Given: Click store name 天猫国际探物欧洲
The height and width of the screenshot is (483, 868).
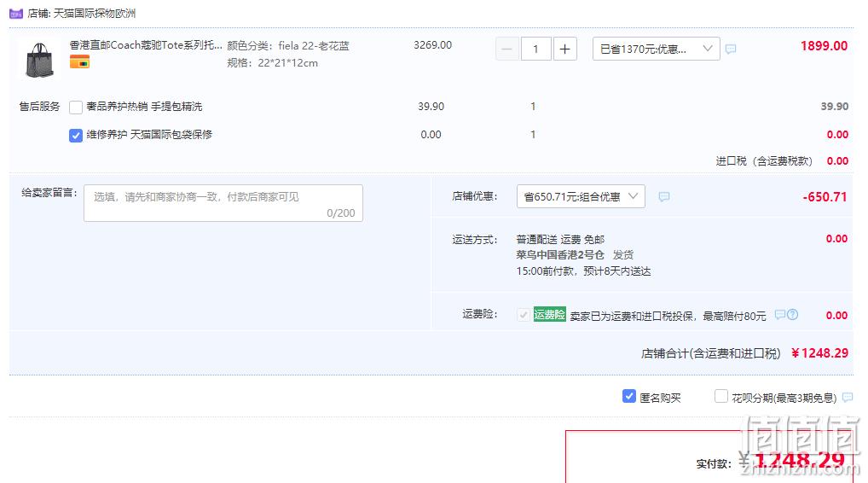Looking at the screenshot, I should (x=94, y=14).
